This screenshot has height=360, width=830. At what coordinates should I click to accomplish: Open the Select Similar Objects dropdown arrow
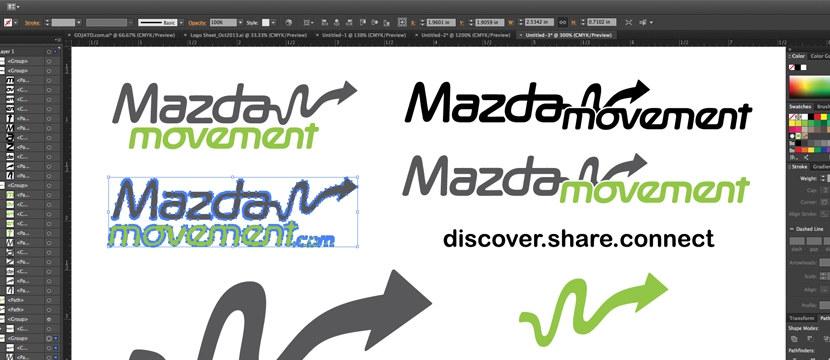(651, 23)
